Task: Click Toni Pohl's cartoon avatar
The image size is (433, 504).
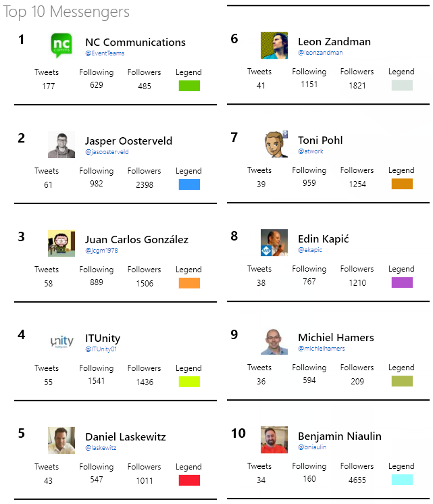Action: tap(276, 144)
